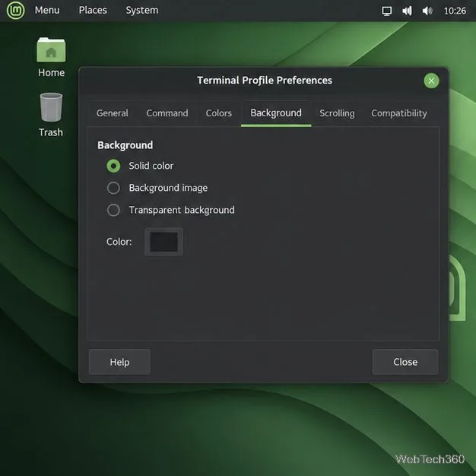Switch to the Compatibility tab
Viewport: 476px width, 476px height.
(x=399, y=113)
